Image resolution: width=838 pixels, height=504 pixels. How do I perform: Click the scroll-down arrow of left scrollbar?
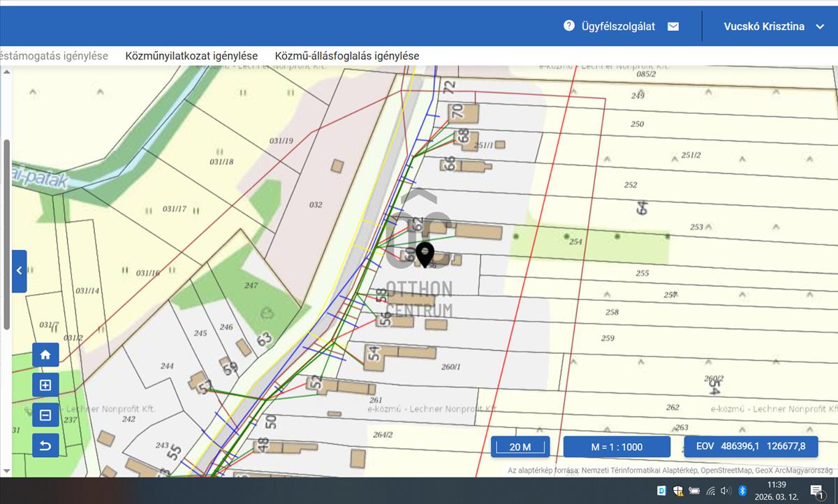(x=7, y=470)
